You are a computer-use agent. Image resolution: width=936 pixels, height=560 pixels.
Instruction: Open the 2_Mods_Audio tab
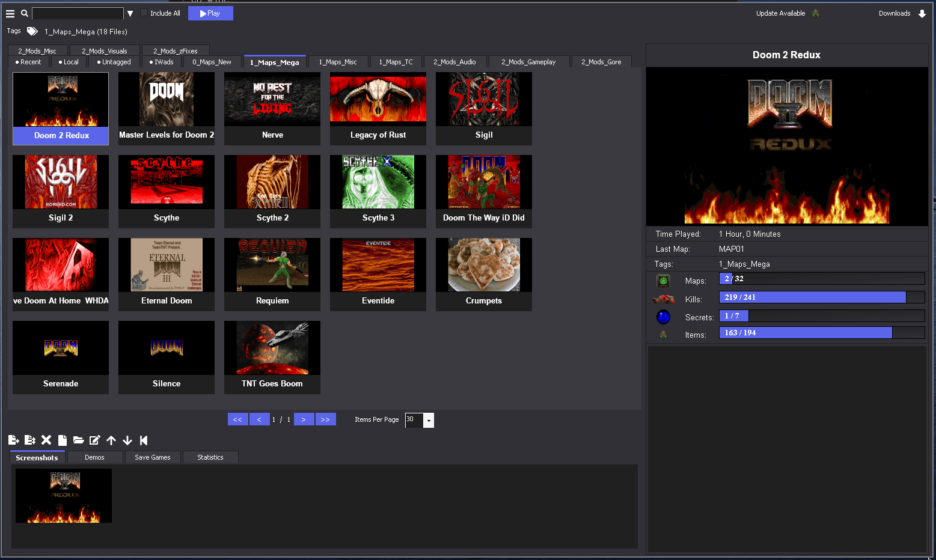[x=454, y=62]
